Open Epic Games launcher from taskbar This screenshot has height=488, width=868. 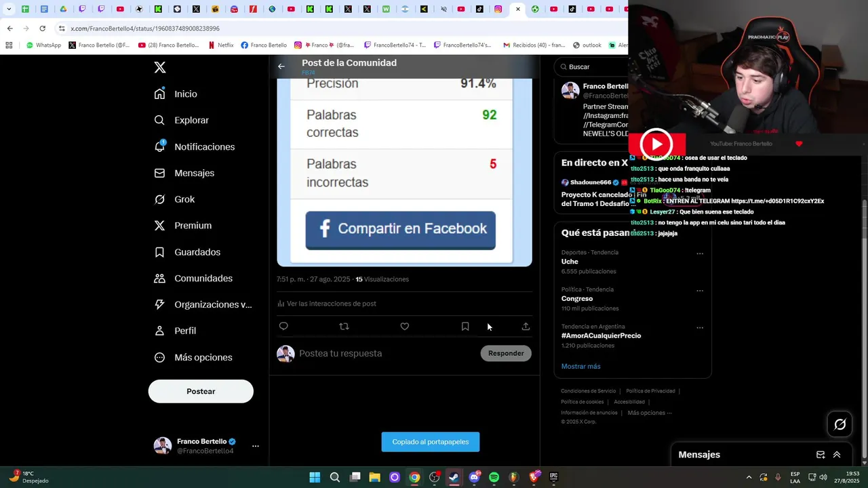(x=553, y=477)
